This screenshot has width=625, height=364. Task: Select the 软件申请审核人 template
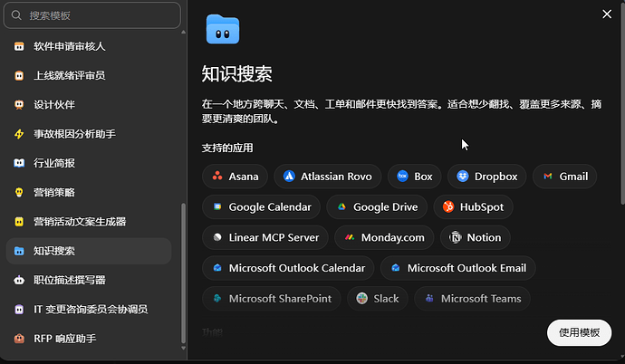[x=89, y=46]
